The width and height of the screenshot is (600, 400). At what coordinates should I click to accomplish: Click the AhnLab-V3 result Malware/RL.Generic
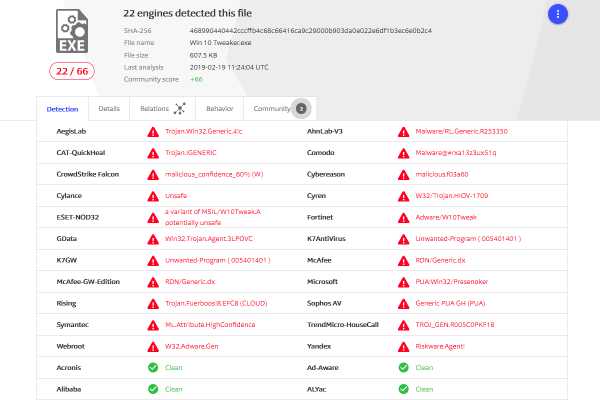pos(461,131)
